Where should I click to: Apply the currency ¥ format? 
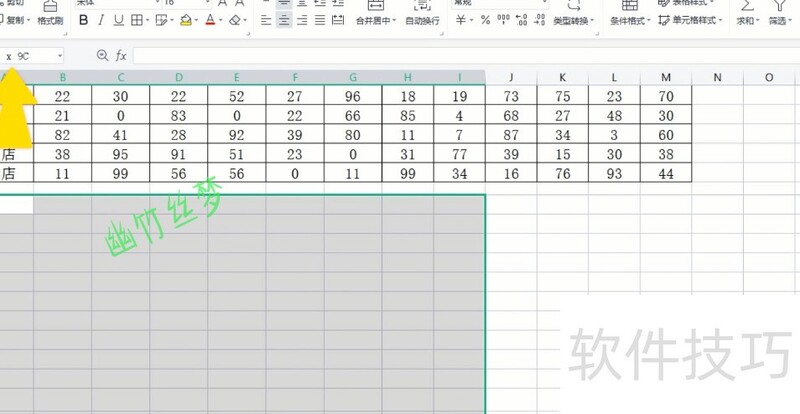tap(461, 20)
